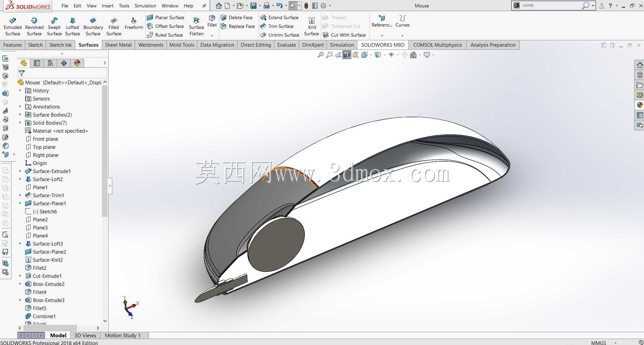The width and height of the screenshot is (644, 345).
Task: Select the Combine1 feature
Action: pyautogui.click(x=41, y=316)
